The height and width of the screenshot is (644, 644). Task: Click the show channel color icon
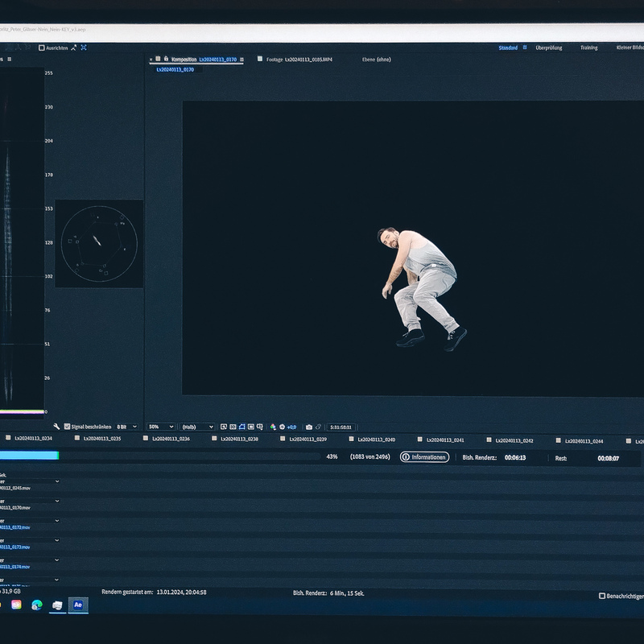[273, 427]
